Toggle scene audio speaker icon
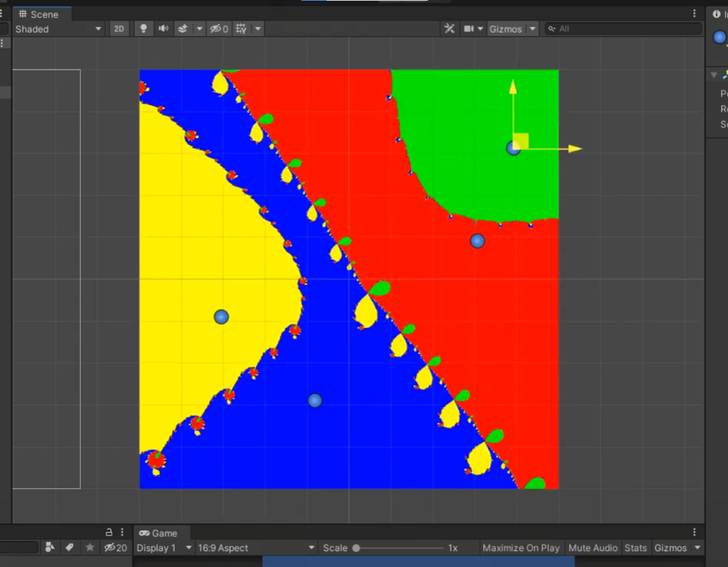728x567 pixels. pos(163,29)
